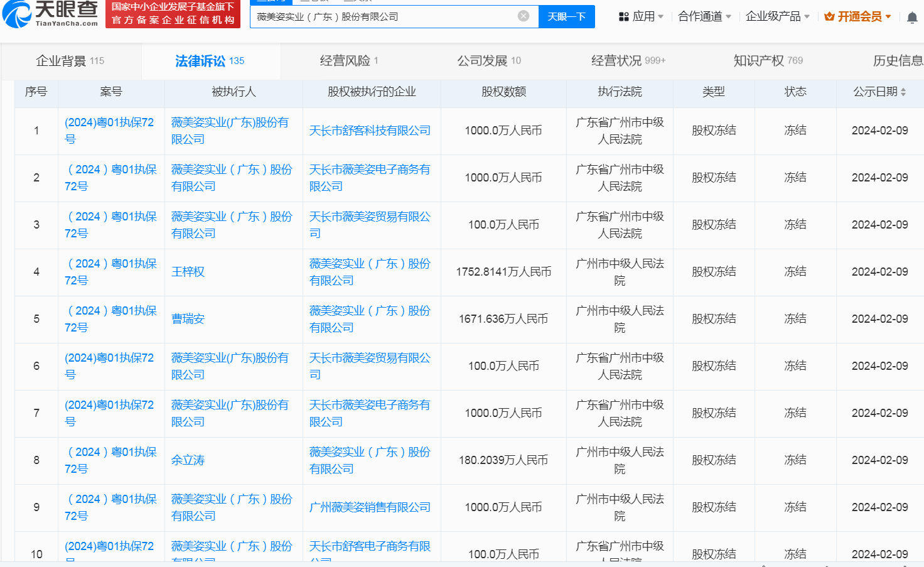Open 天长市薇美姿贸易有限公司 link in row 3
The width and height of the screenshot is (924, 567).
point(370,225)
